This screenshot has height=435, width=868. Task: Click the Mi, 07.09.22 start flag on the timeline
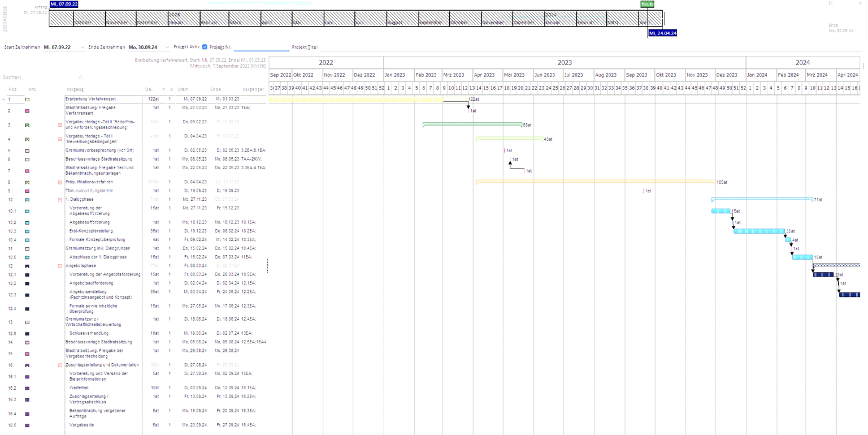pos(64,4)
